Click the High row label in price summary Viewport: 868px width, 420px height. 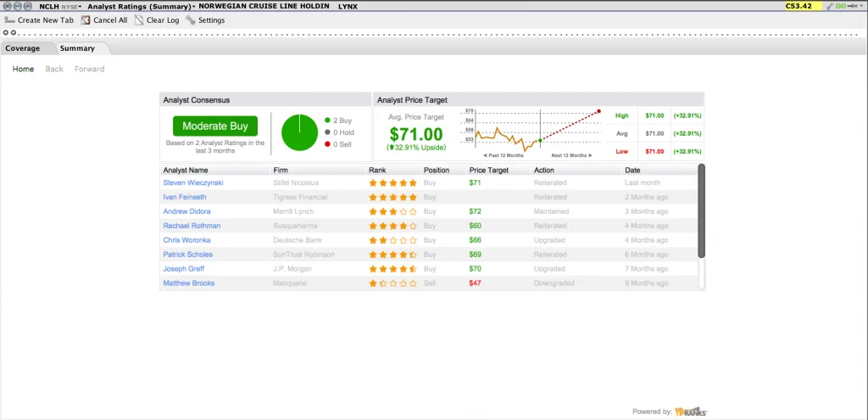pyautogui.click(x=621, y=115)
